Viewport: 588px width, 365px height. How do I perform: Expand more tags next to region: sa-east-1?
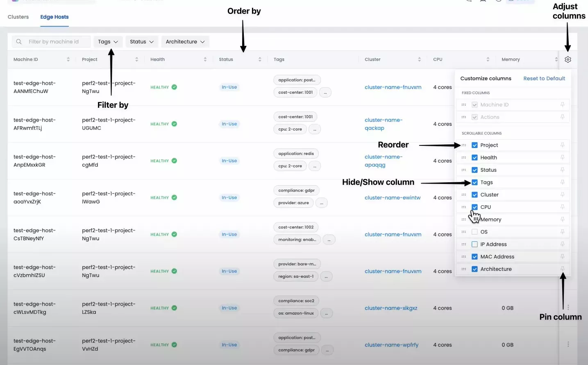pyautogui.click(x=326, y=277)
